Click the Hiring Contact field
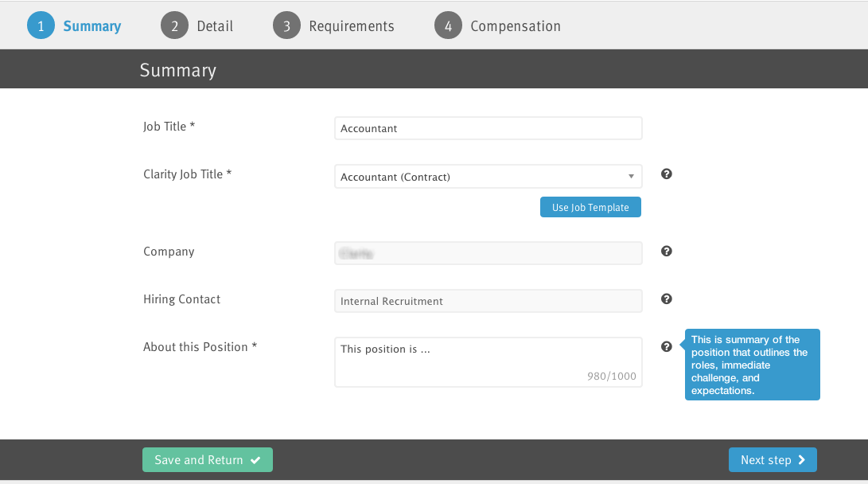 tap(488, 301)
